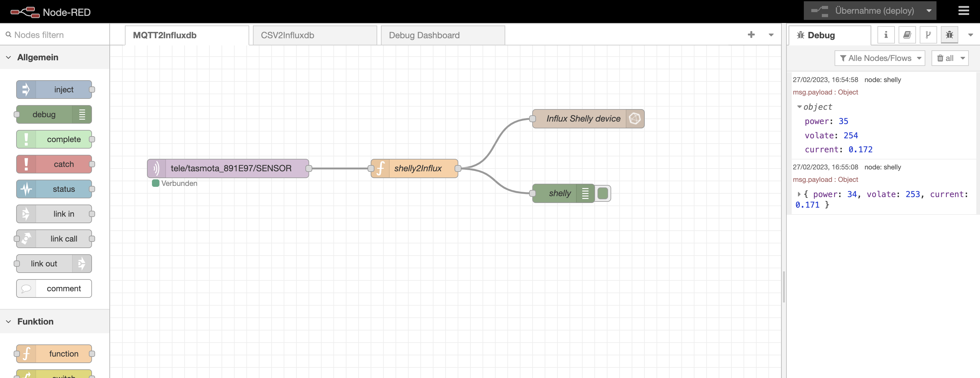Open the deploy options dropdown arrow
980x378 pixels.
tap(929, 11)
